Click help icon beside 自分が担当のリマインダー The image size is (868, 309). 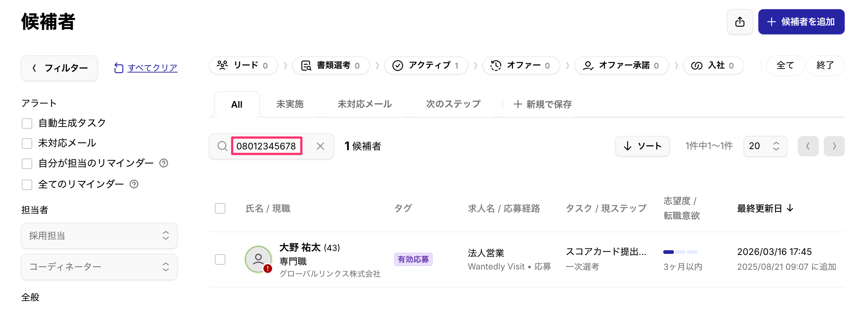pos(164,163)
